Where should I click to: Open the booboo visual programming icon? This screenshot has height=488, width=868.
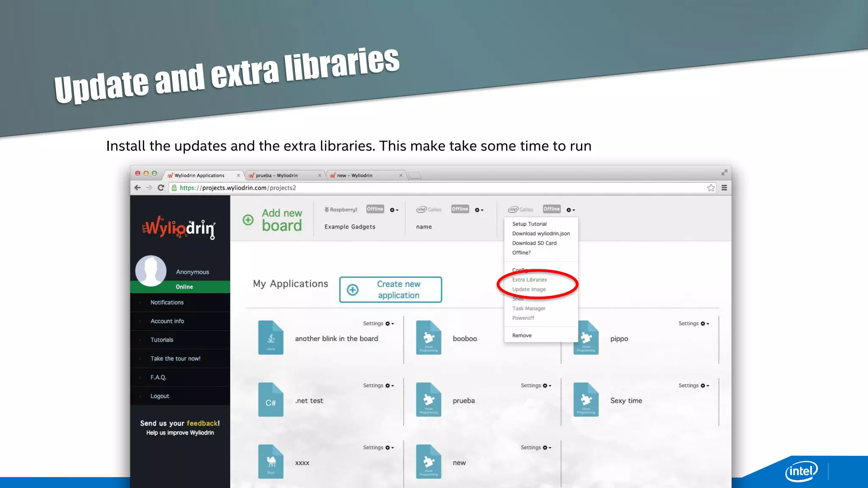(428, 338)
